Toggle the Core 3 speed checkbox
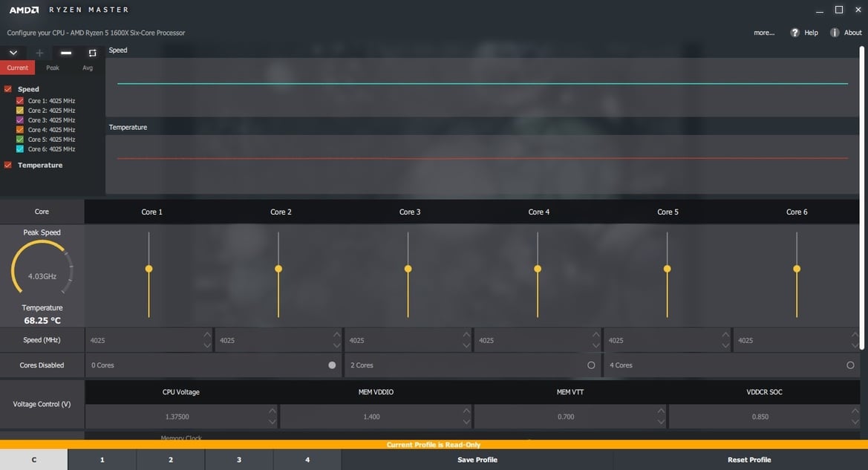 [20, 120]
